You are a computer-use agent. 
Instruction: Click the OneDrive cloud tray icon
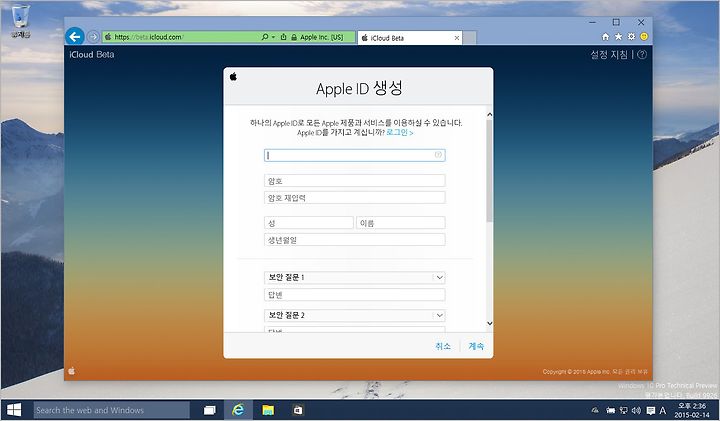coord(596,410)
